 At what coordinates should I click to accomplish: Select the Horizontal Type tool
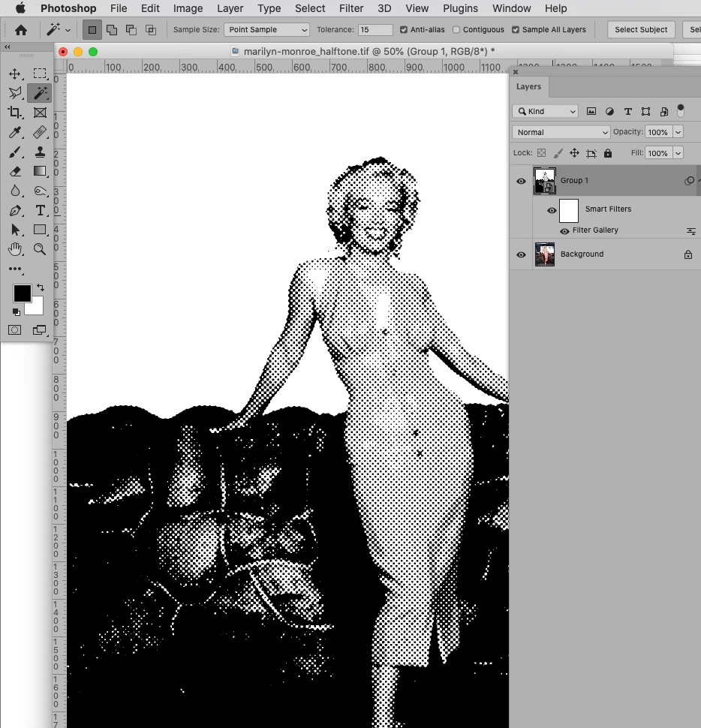[x=40, y=210]
